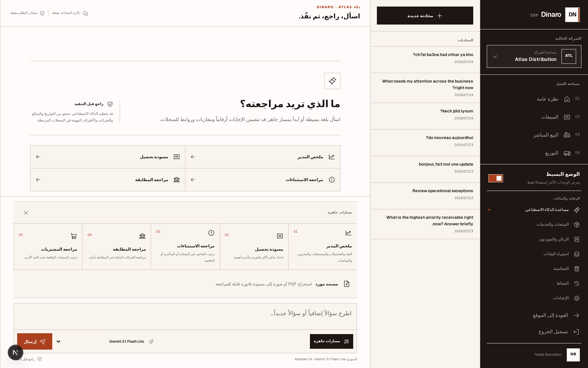The height and width of the screenshot is (368, 588).
Task: Open the الإعدادات gear icon
Action: (x=577, y=298)
